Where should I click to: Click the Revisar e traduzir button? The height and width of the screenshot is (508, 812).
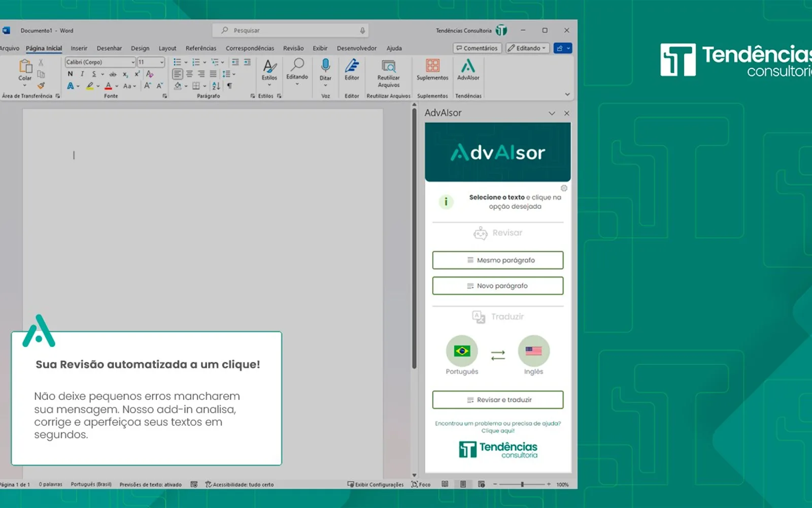(x=498, y=400)
